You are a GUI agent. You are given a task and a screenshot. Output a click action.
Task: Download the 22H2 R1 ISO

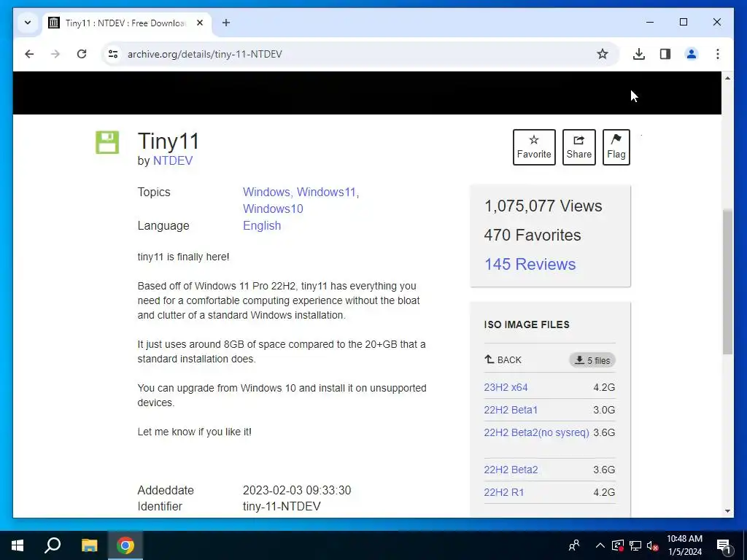coord(503,492)
